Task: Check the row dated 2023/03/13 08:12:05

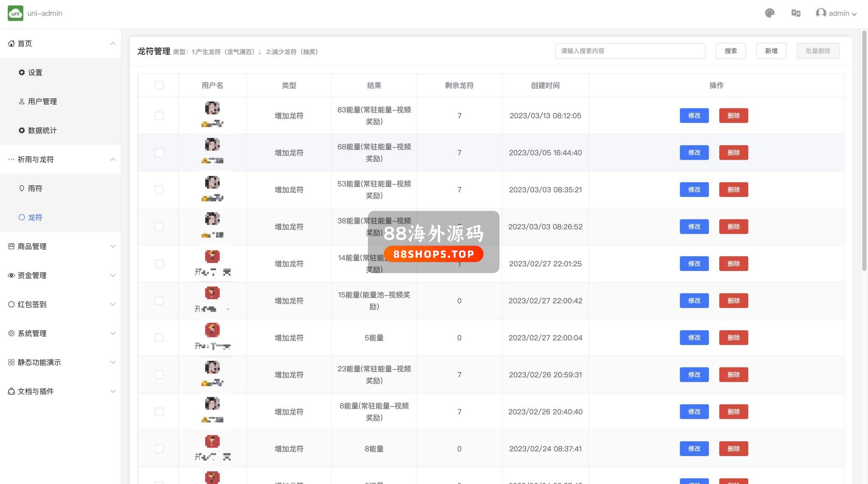Action: pos(159,116)
